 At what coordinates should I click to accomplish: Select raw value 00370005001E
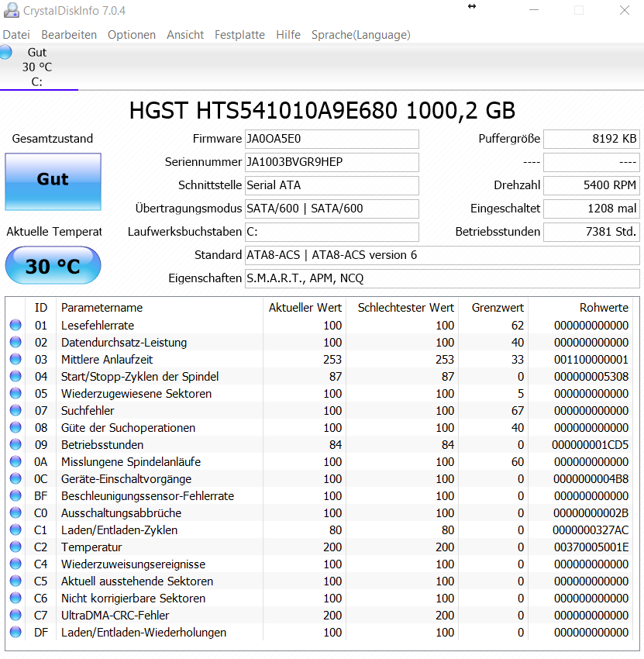coord(591,547)
